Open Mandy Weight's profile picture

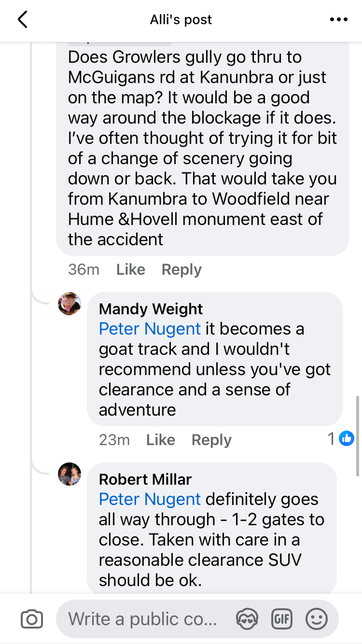click(70, 304)
